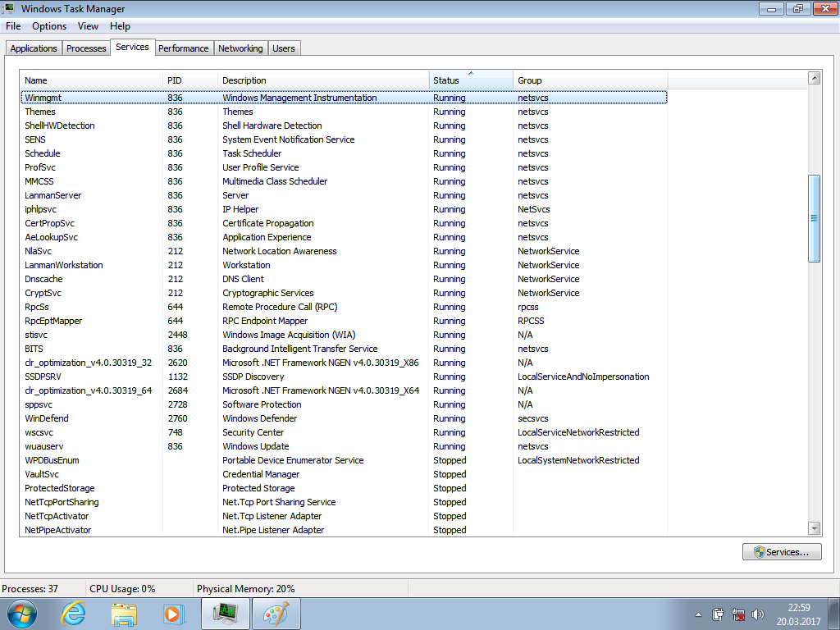Sort by the Group column header
The height and width of the screenshot is (630, 840).
(591, 80)
